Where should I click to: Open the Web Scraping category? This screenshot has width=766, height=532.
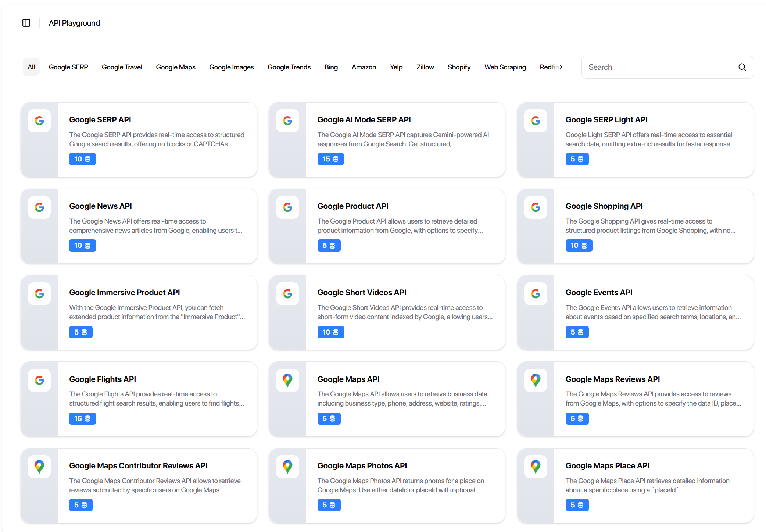click(x=505, y=67)
